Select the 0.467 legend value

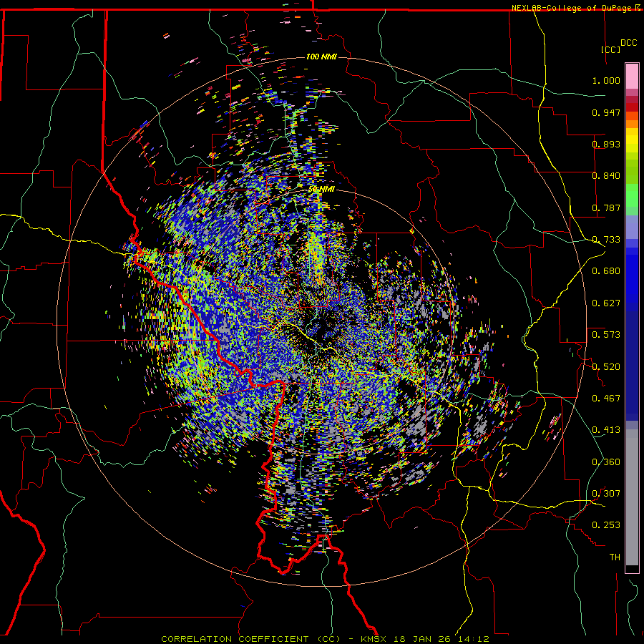coord(606,399)
